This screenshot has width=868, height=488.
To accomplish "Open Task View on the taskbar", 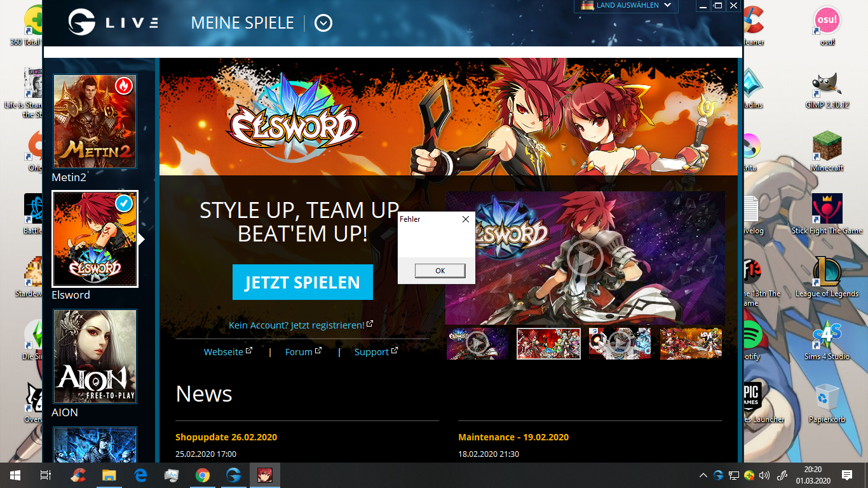I will click(x=45, y=475).
